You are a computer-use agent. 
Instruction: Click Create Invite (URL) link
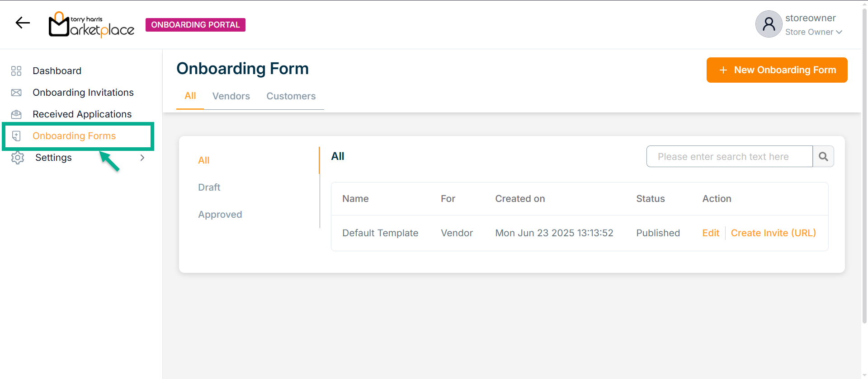[773, 233]
